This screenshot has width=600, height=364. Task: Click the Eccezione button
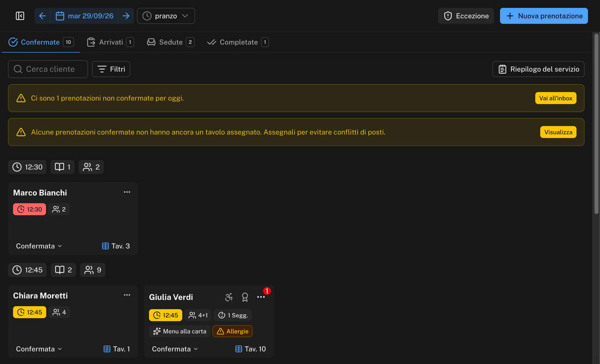[x=466, y=16]
